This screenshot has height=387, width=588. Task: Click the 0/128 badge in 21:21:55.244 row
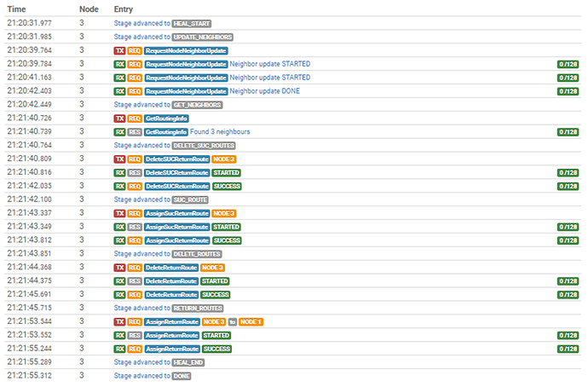[568, 349]
